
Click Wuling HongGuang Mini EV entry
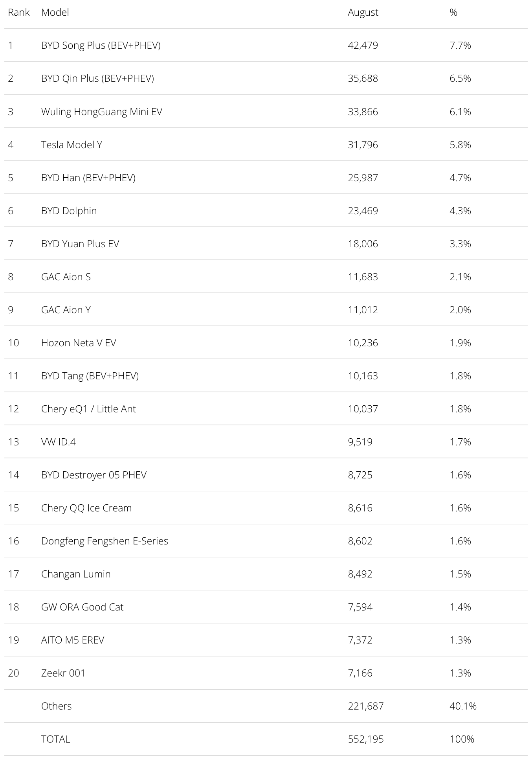pyautogui.click(x=101, y=112)
